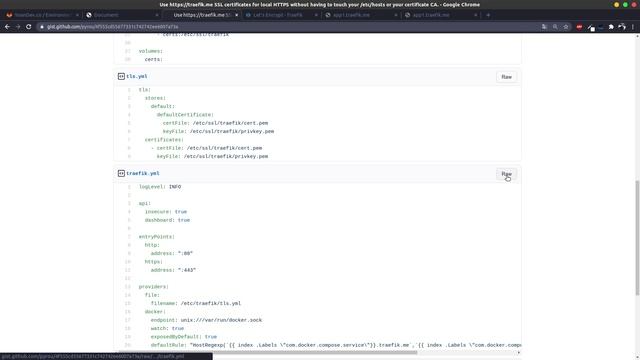Image resolution: width=640 pixels, height=360 pixels.
Task: Click the page vertical scrollbar thumb
Action: [637, 238]
